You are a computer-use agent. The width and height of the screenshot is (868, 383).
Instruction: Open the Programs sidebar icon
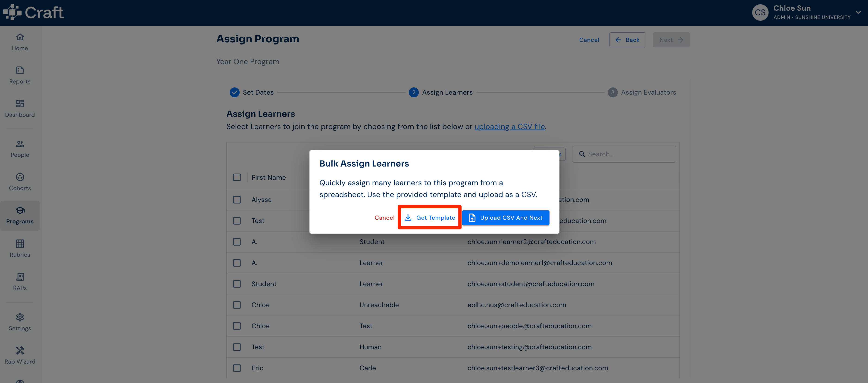pos(20,210)
